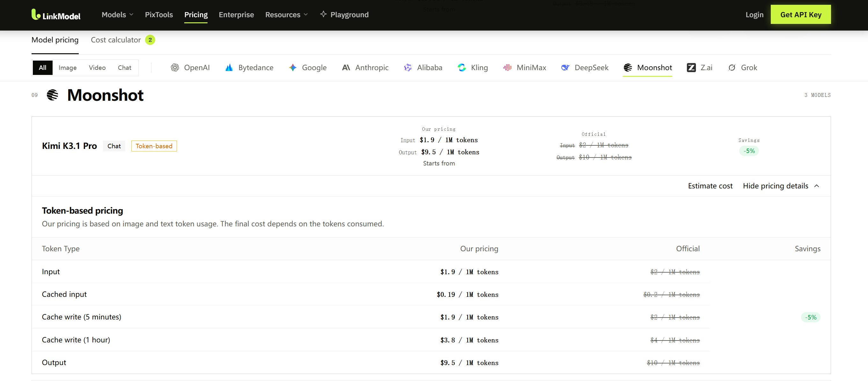Image resolution: width=868 pixels, height=381 pixels.
Task: Select the Chat filter
Action: 124,68
